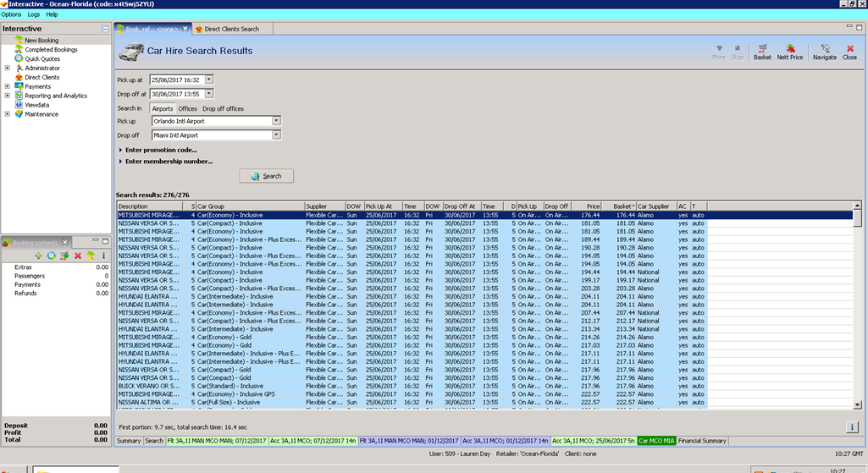Open the Logs menu
The width and height of the screenshot is (868, 473).
coord(33,14)
